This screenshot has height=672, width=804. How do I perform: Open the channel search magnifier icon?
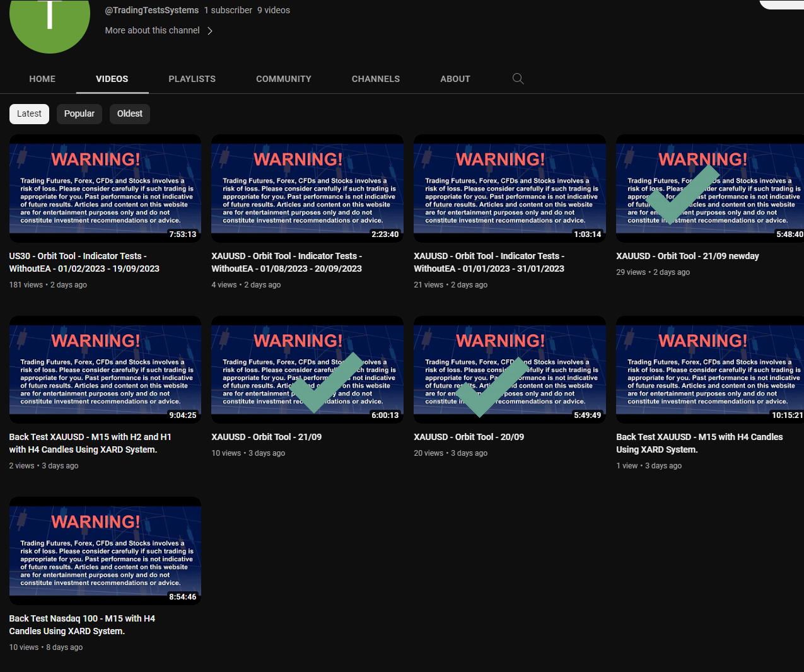pos(518,79)
